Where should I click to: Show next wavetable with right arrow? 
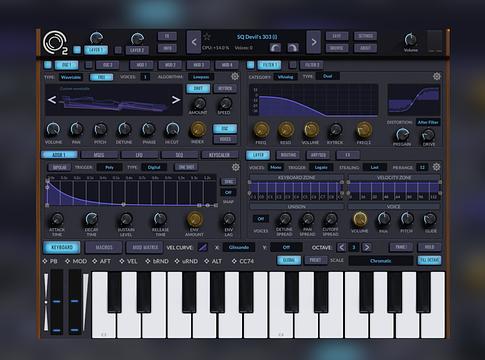pos(176,100)
